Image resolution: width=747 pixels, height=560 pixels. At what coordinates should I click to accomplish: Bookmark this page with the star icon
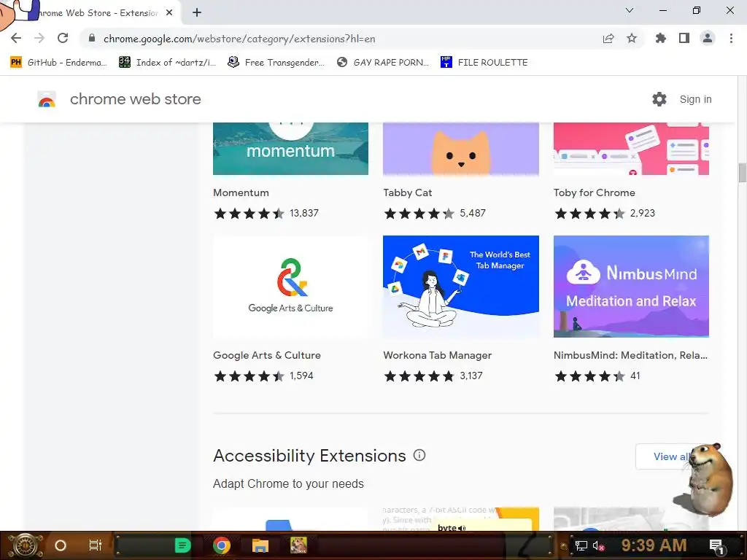click(x=632, y=38)
